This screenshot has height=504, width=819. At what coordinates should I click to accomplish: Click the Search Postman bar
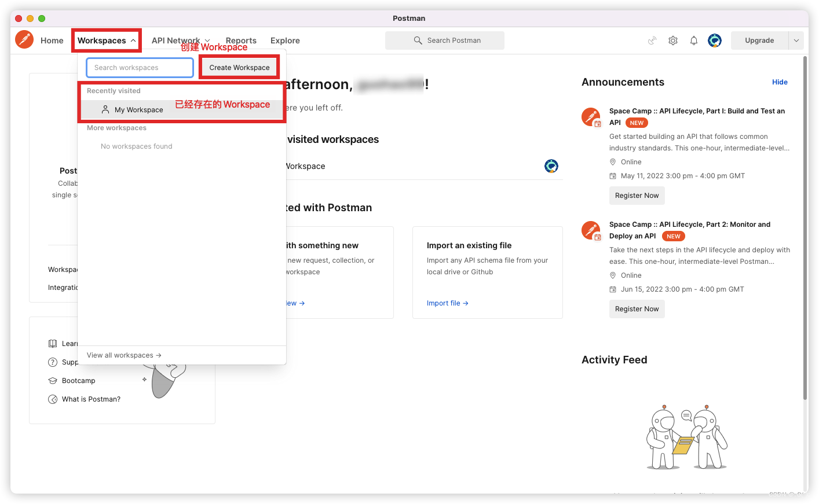[x=444, y=41]
